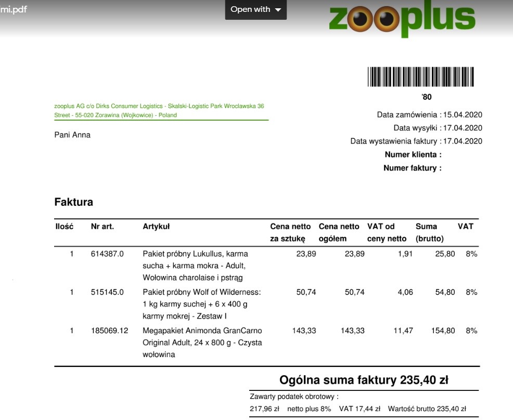Click order date 15.04.2020
Viewport: 513px width, 420px height.
[463, 115]
